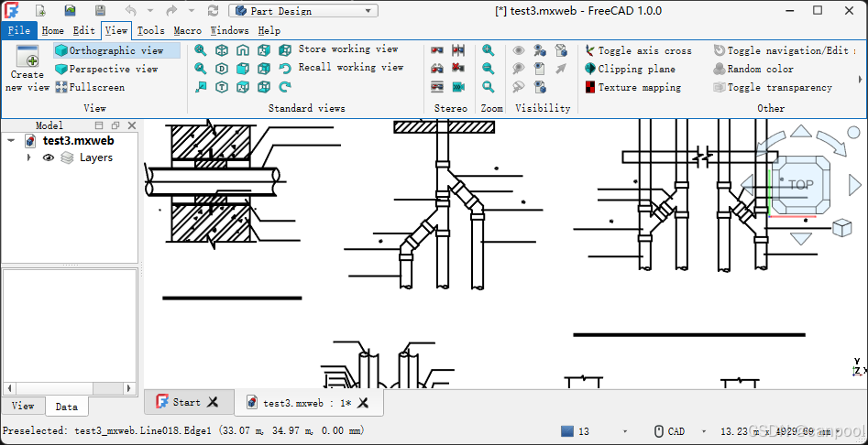Close the Start tab
Image resolution: width=868 pixels, height=445 pixels.
213,402
